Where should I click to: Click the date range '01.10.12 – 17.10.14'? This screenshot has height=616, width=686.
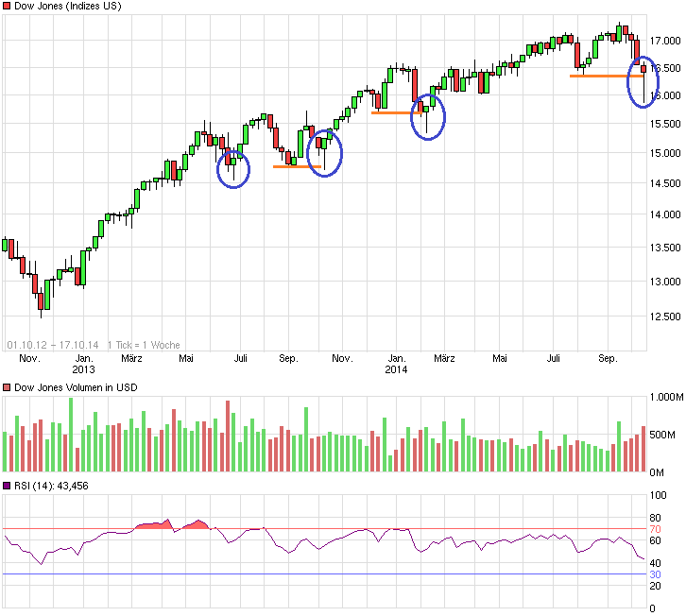coord(53,345)
